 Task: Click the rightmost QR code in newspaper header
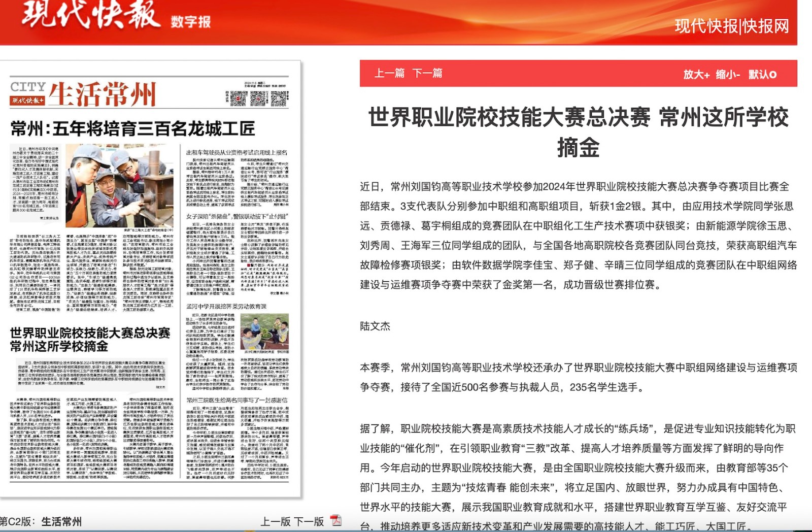[279, 98]
